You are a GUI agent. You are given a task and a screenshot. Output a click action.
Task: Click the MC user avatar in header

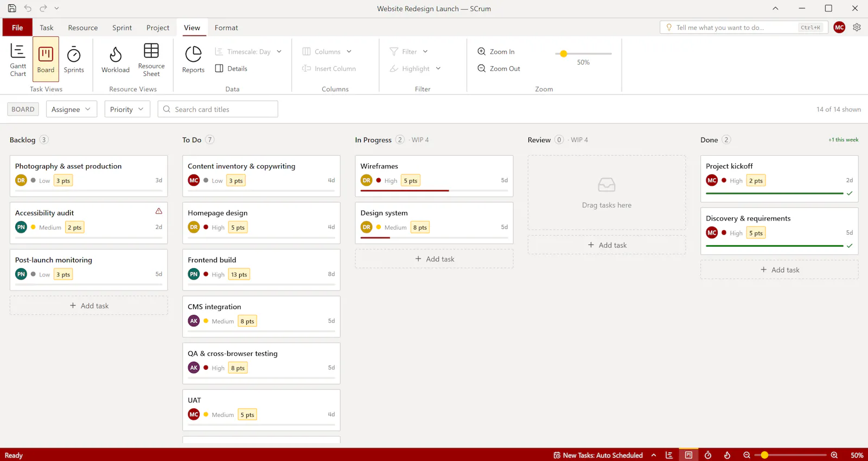839,27
